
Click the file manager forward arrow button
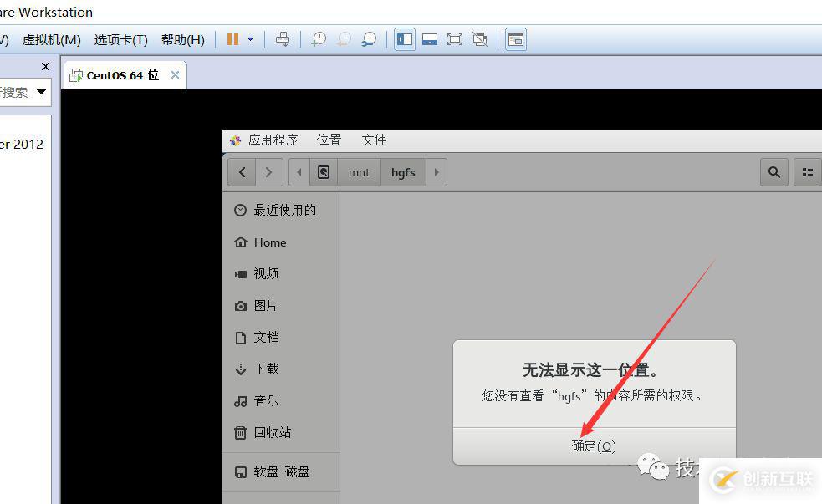pyautogui.click(x=269, y=172)
